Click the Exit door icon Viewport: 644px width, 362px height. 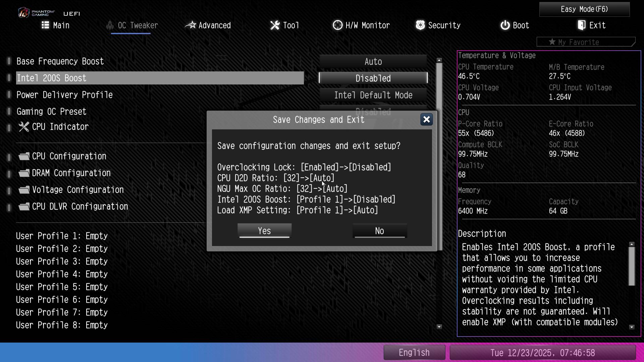582,25
